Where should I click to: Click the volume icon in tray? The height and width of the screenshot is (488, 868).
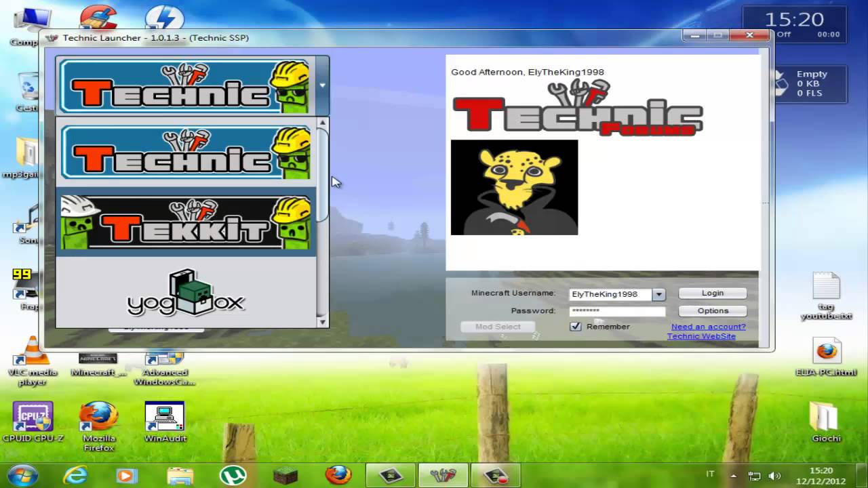[775, 476]
